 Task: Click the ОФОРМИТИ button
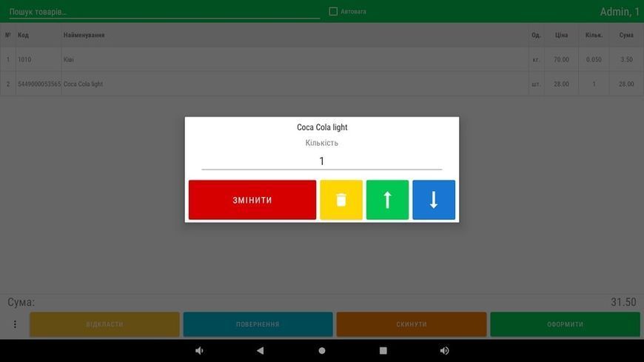pos(565,324)
